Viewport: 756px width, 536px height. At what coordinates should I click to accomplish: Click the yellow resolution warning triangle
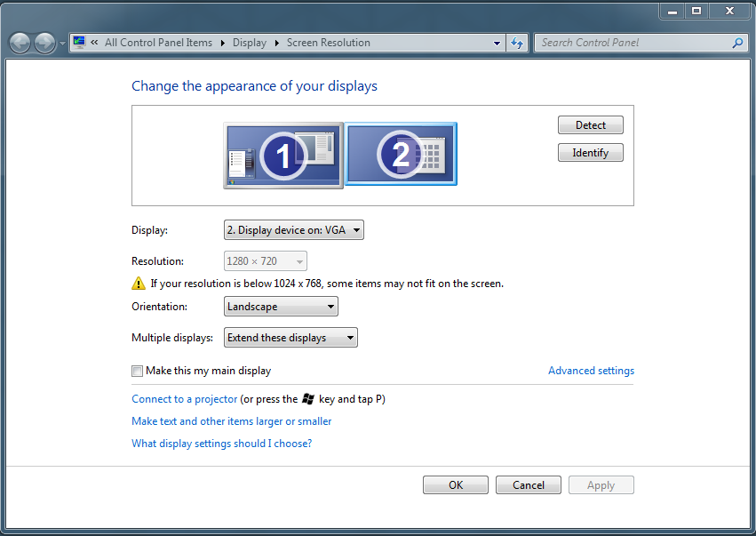(139, 283)
